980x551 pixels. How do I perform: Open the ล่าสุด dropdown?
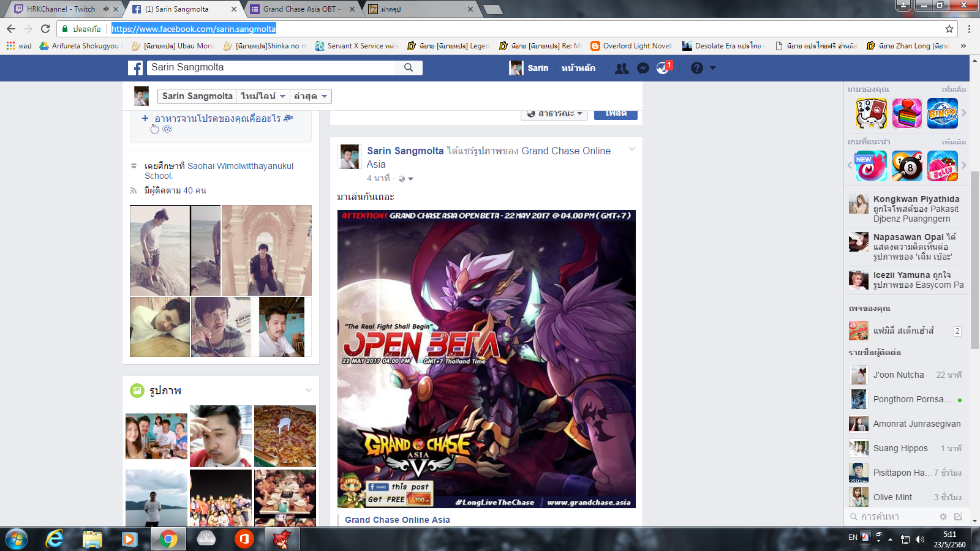[x=311, y=96]
